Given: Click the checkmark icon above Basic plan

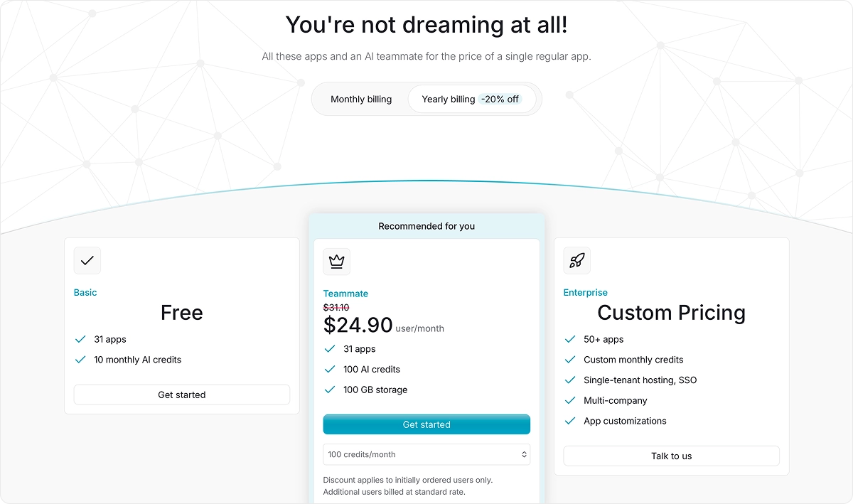Looking at the screenshot, I should click(87, 260).
